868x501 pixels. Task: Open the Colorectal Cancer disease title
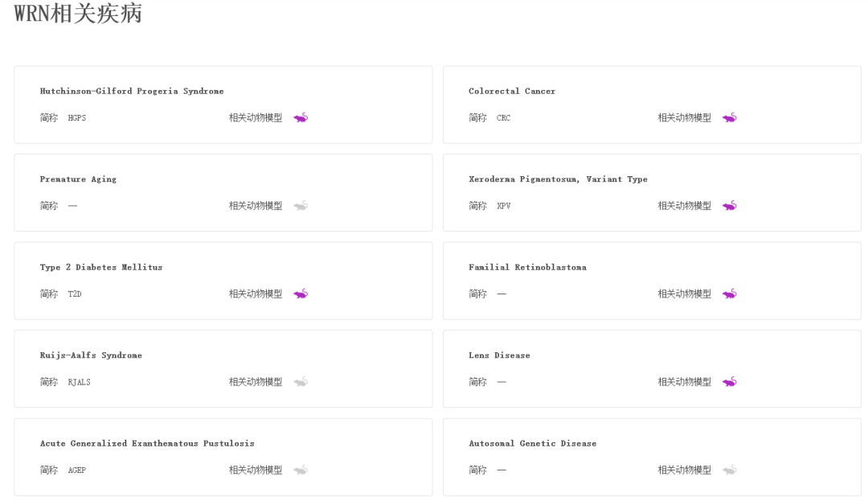[512, 91]
